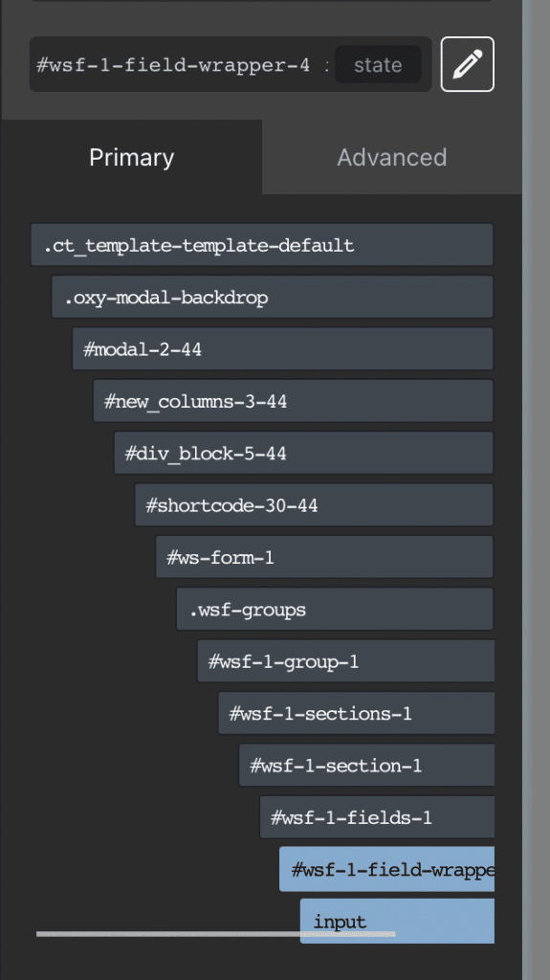
Task: Choose the #ws-form-1 element
Action: 324,557
